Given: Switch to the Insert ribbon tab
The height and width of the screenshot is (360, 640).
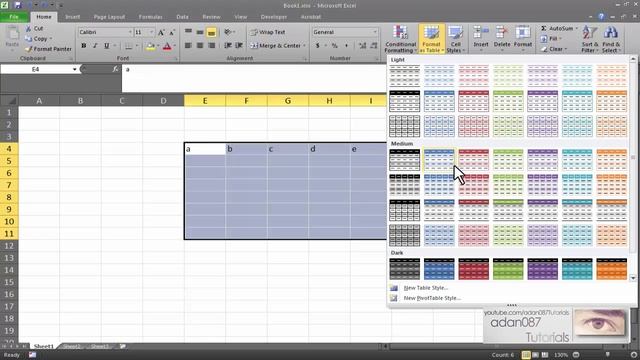Looking at the screenshot, I should [73, 17].
